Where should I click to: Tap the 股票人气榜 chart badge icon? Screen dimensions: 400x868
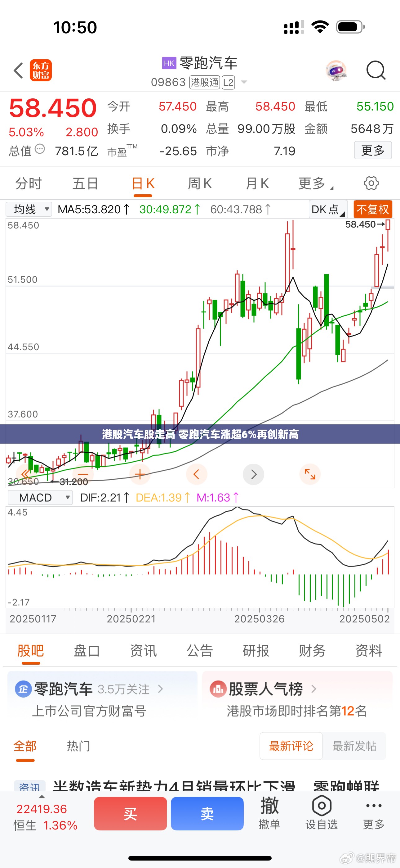point(218,689)
